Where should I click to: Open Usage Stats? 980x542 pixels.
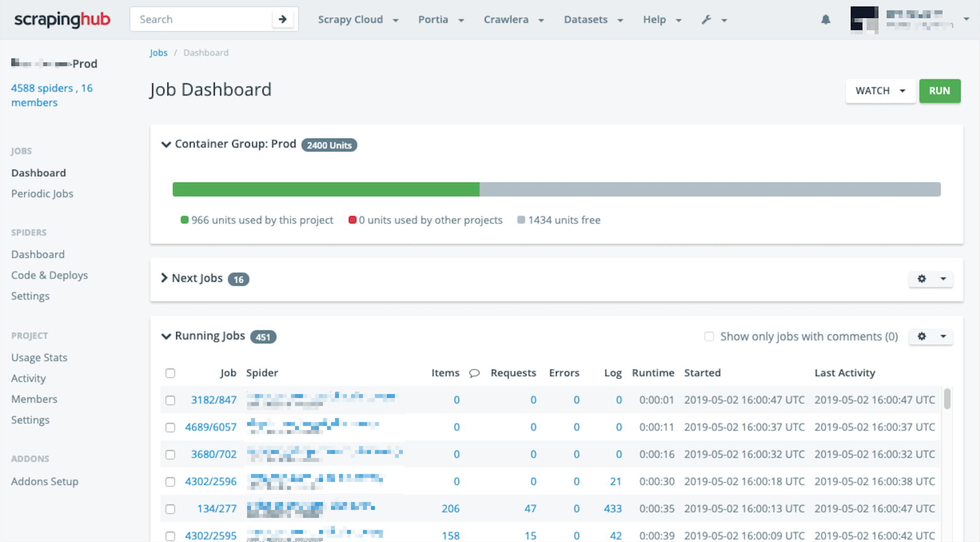pos(39,357)
